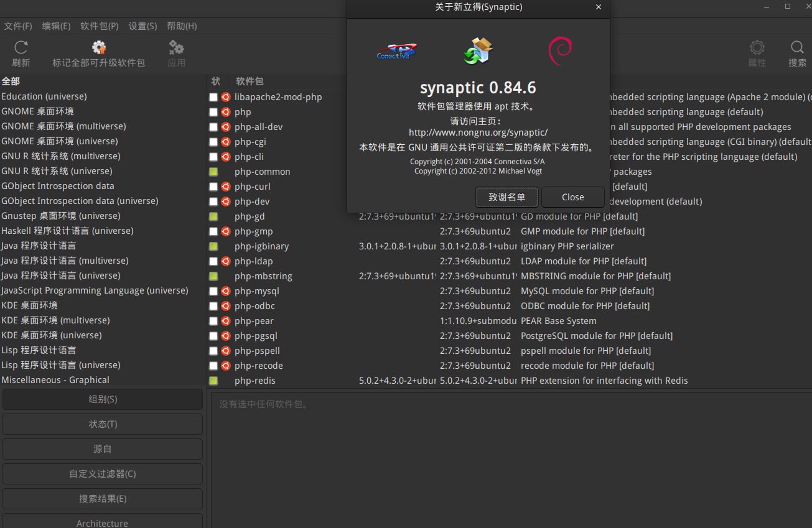Viewport: 812px width, 528px height.
Task: Click the Debian swirl logo
Action: 559,51
